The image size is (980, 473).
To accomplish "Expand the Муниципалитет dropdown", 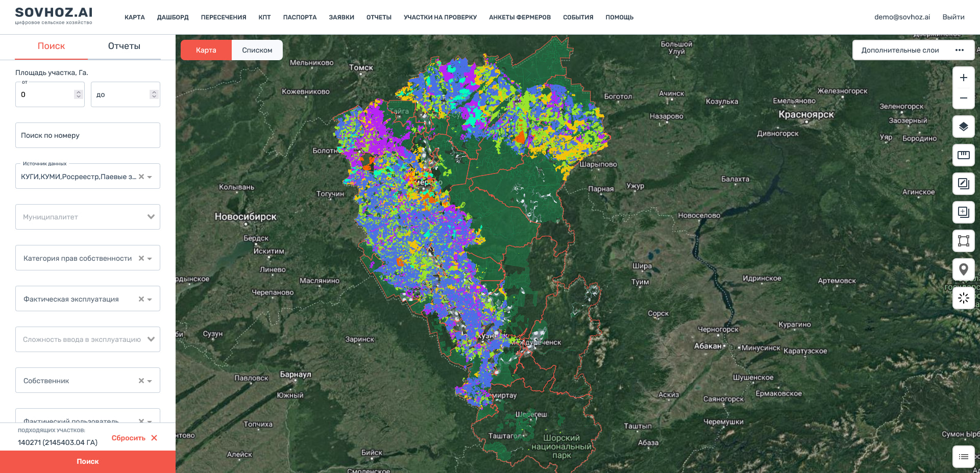I will click(x=151, y=217).
